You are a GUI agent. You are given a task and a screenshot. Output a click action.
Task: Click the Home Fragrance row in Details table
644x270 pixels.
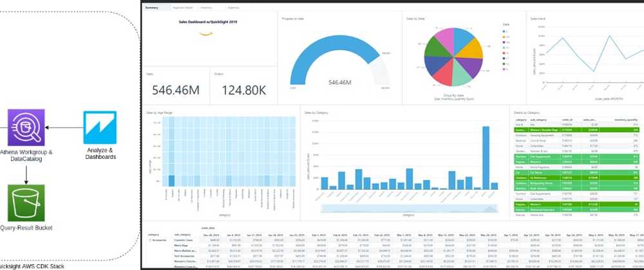[x=576, y=166]
